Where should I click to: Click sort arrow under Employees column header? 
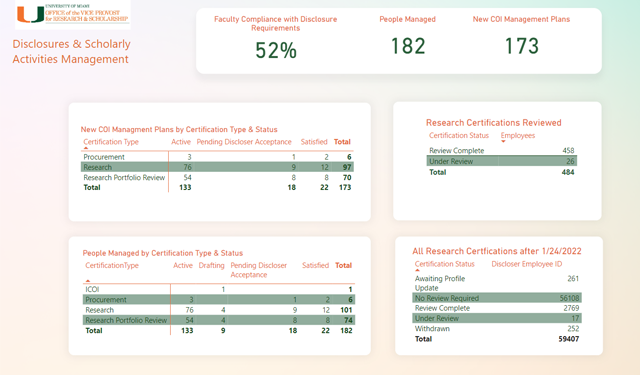click(x=503, y=142)
